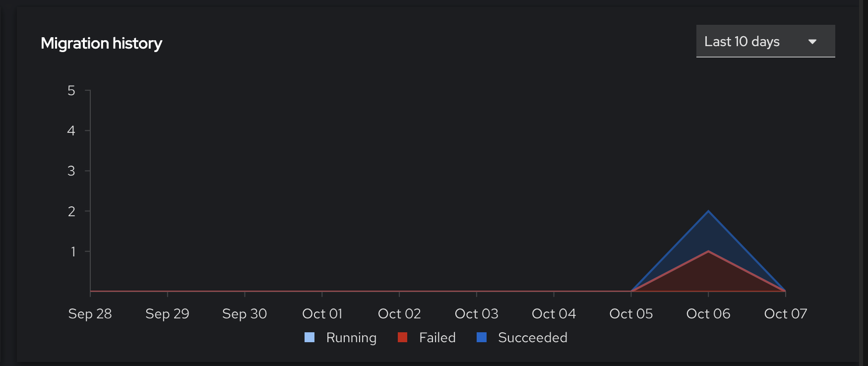The image size is (868, 366).
Task: Click the Succeeded peak point at value 2
Action: (708, 211)
